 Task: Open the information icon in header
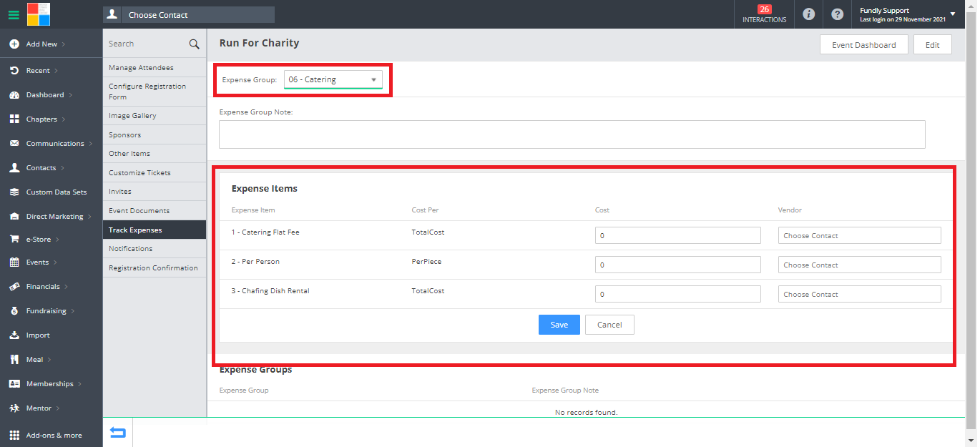(x=809, y=14)
